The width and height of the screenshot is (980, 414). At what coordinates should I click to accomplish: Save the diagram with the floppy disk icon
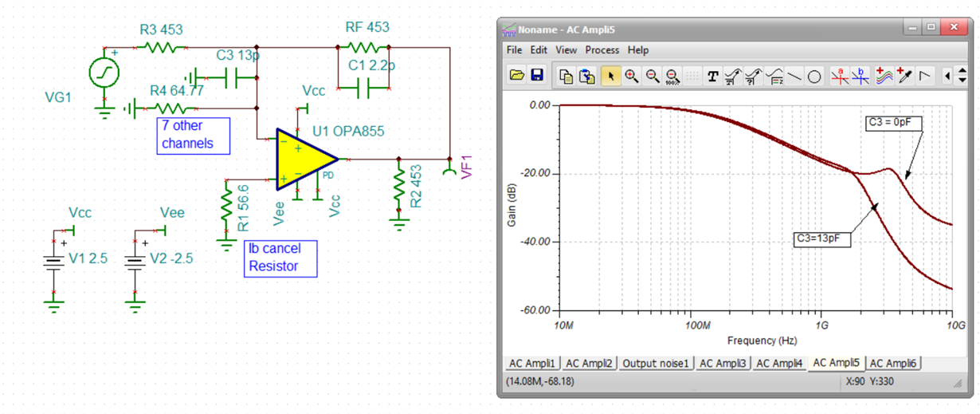[536, 76]
